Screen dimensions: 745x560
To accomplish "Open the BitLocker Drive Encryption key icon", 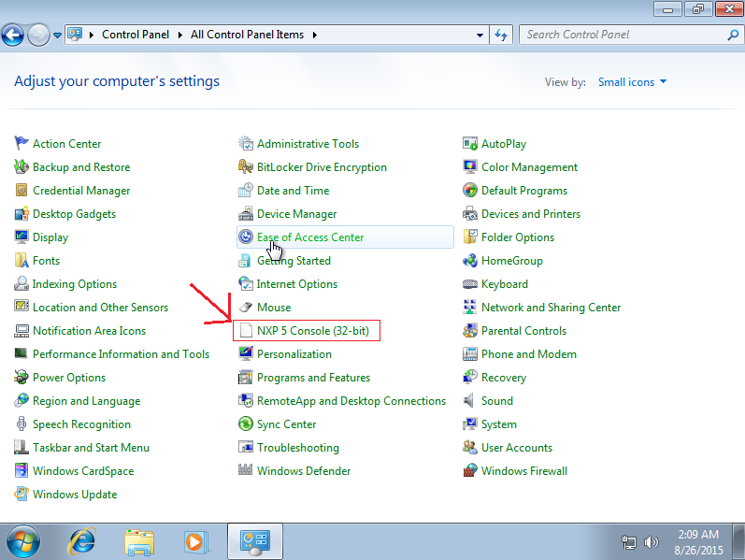I will pos(246,166).
